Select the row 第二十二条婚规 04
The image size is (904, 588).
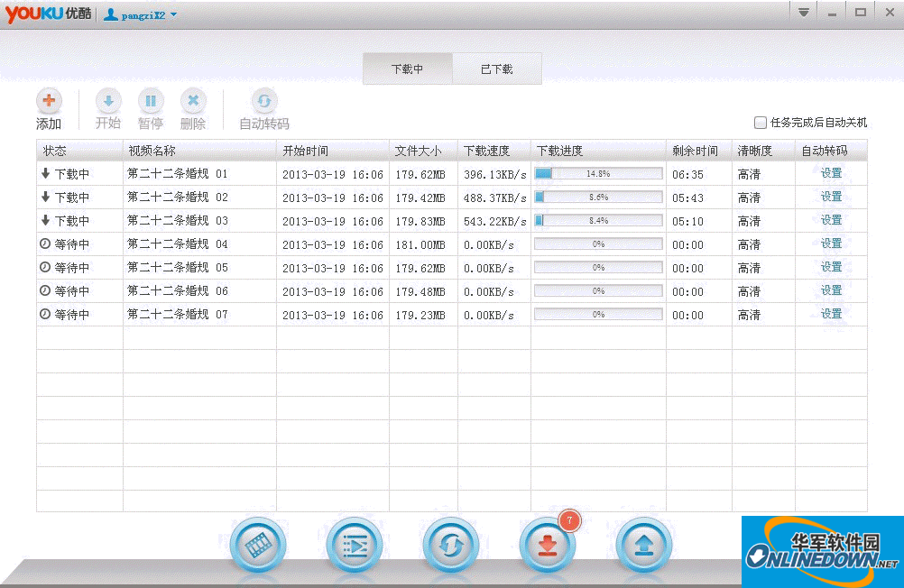[x=178, y=244]
